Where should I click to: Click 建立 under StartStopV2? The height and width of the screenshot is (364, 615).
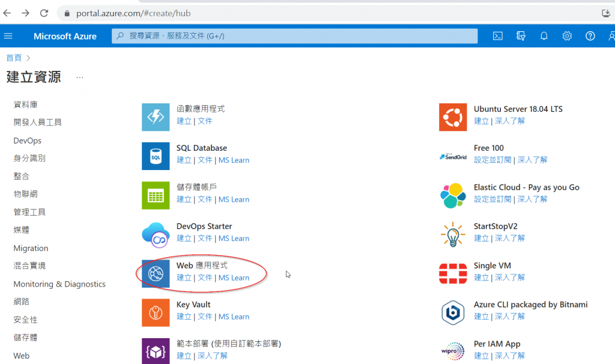481,238
